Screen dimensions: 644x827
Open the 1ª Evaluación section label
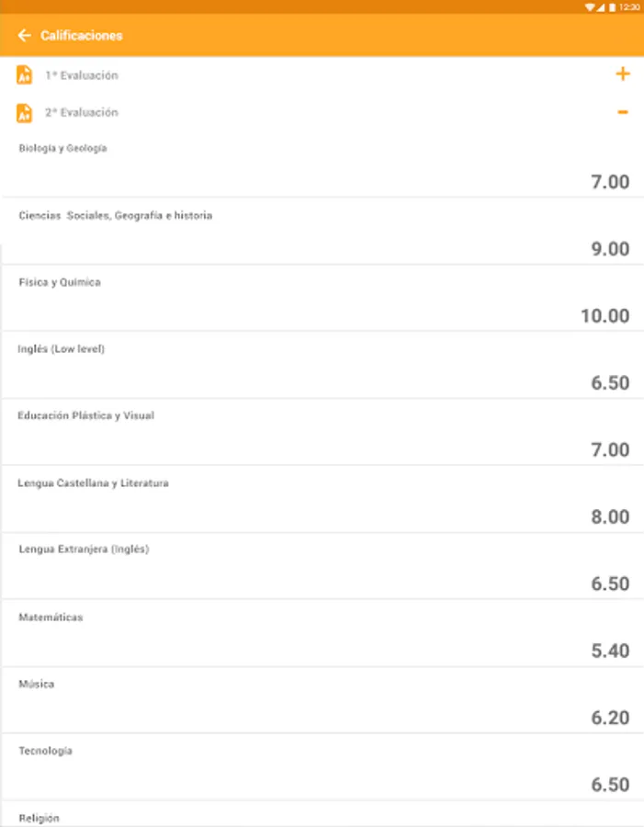82,75
